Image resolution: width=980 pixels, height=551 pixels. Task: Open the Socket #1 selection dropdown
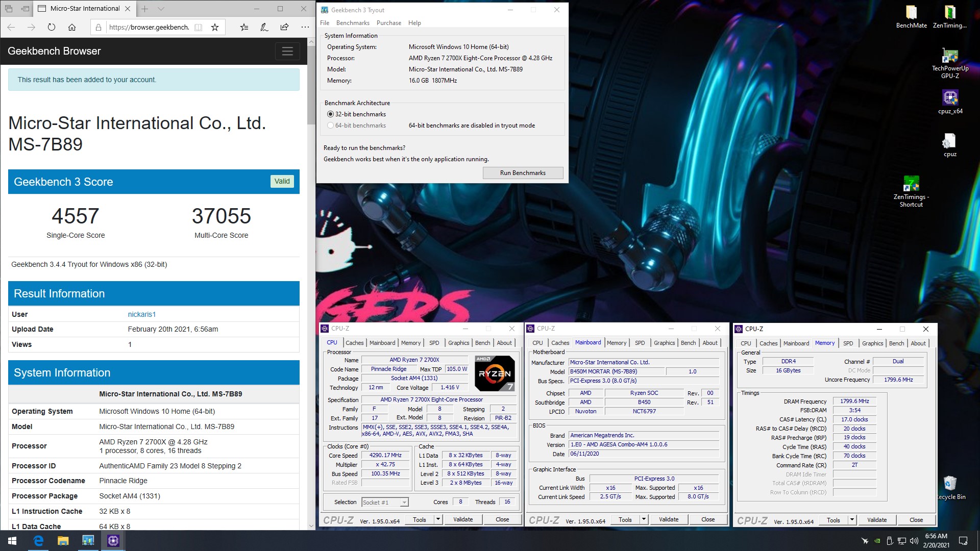click(x=385, y=503)
